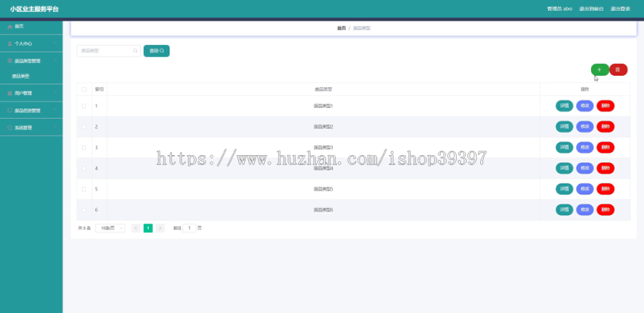Collapse the 商品类型管理 chevron in the sidebar
644x313 pixels.
click(x=55, y=61)
